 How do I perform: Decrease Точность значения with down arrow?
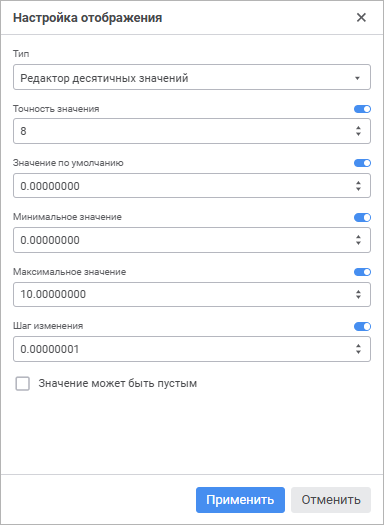point(358,134)
